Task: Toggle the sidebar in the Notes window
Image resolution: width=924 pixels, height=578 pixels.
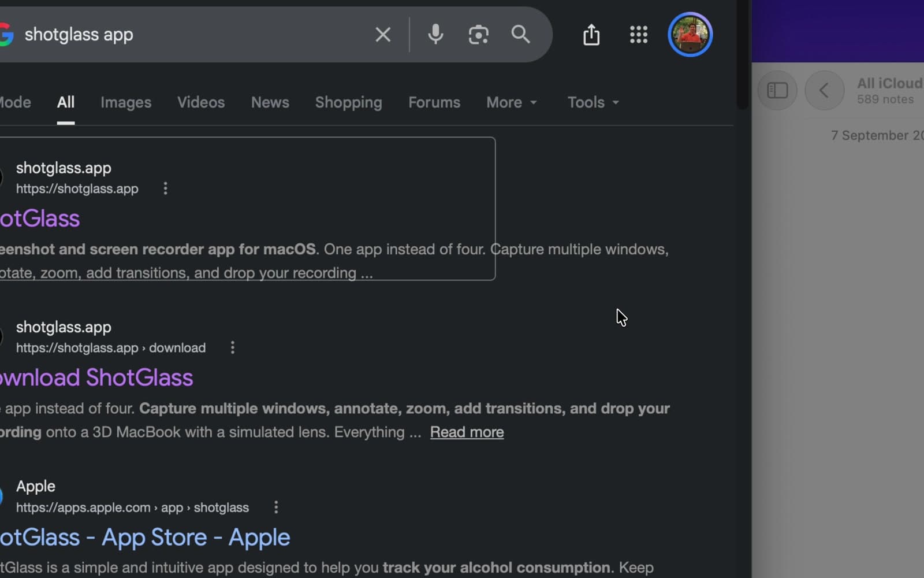Action: pos(777,90)
